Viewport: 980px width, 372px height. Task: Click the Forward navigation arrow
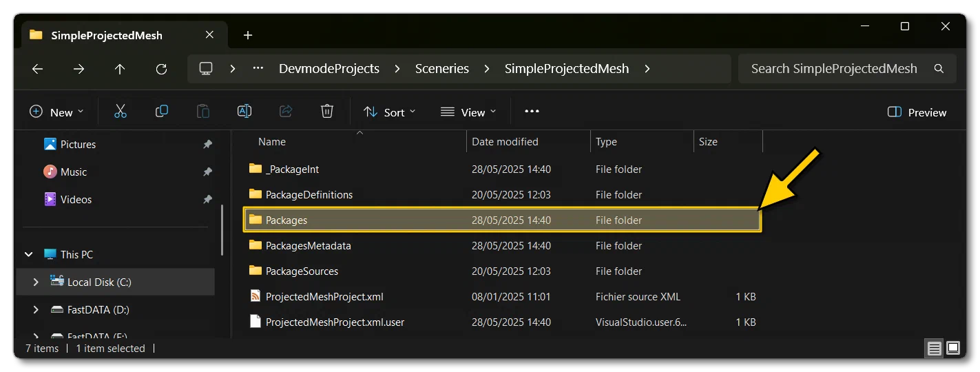point(79,69)
